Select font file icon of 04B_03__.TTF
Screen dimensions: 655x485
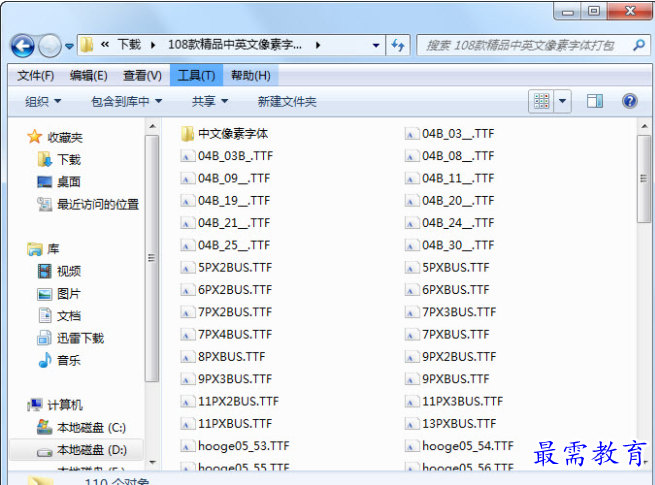tap(412, 134)
